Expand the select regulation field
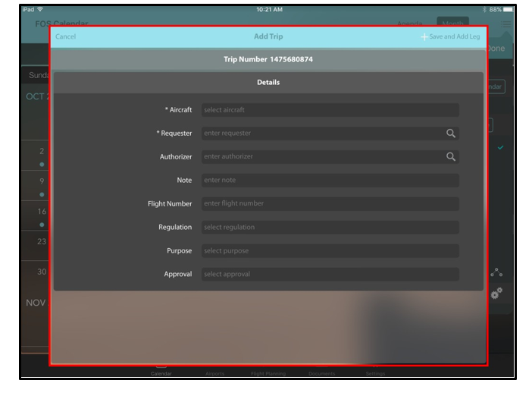This screenshot has width=532, height=396. [x=330, y=228]
